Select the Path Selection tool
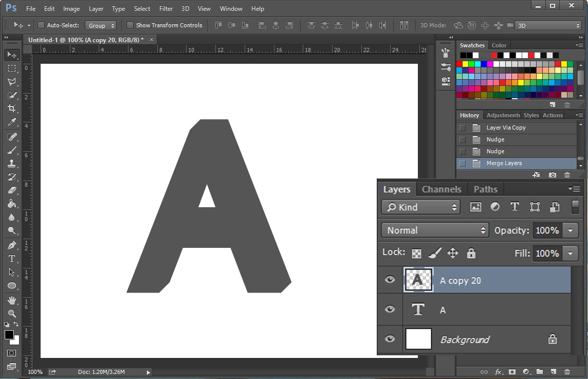The height and width of the screenshot is (379, 588). point(12,272)
